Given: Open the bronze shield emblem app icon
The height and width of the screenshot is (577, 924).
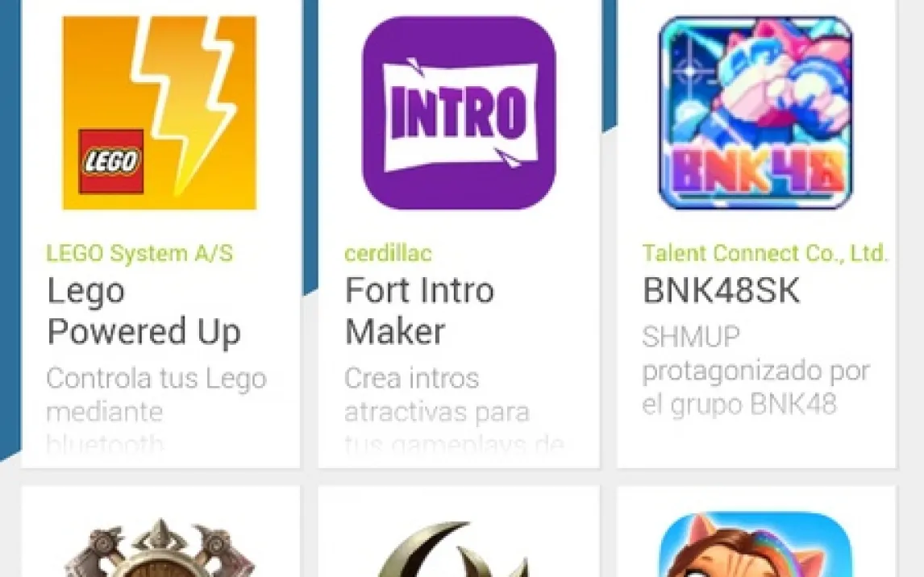Looking at the screenshot, I should [x=159, y=547].
